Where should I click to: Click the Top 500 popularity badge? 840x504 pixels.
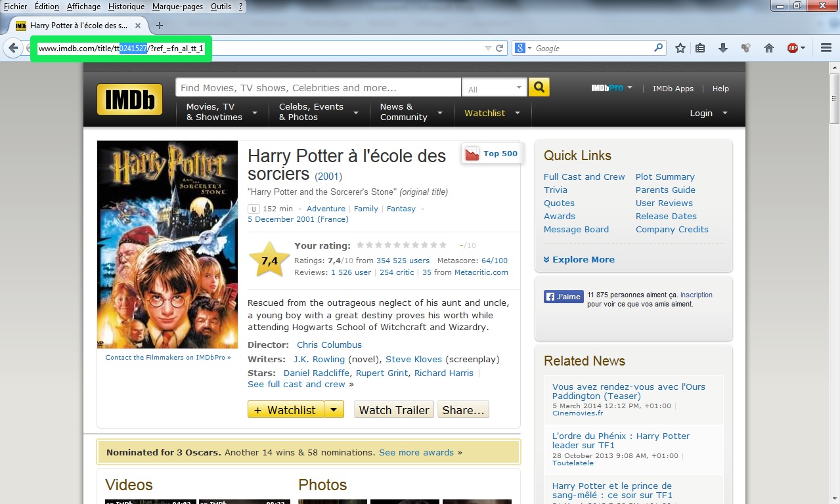point(492,154)
